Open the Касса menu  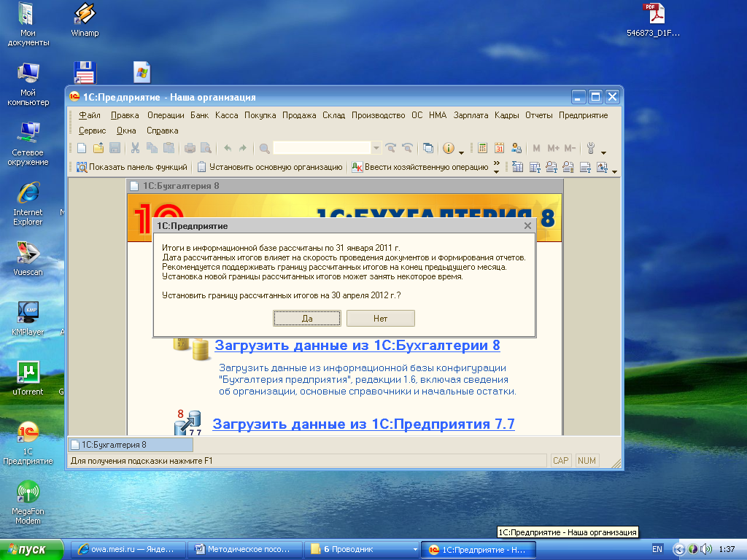tap(226, 115)
